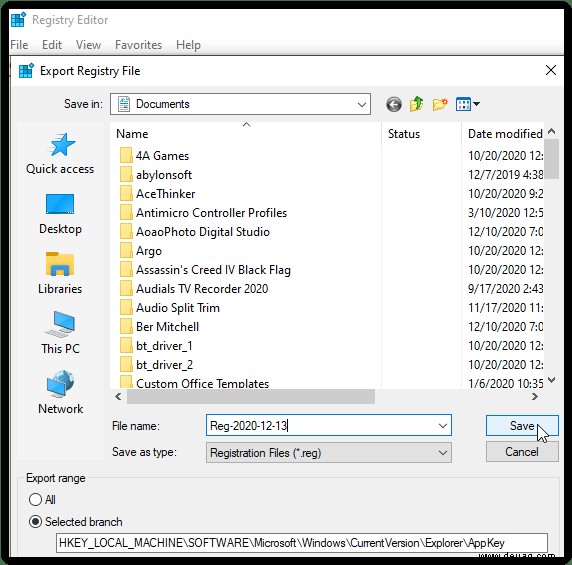Select Audials TV Recorder 2020 folder
The width and height of the screenshot is (572, 565).
click(202, 289)
